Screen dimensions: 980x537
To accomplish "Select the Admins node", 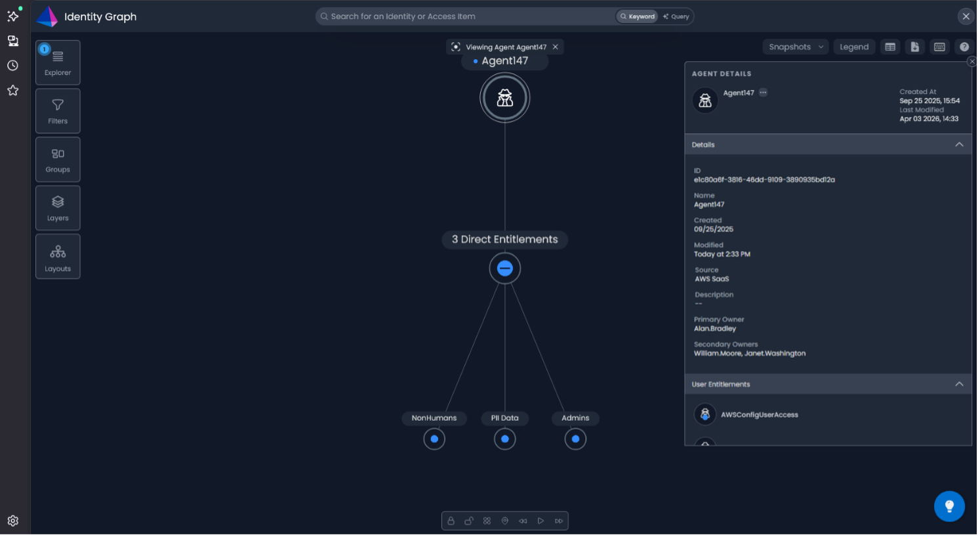I will click(x=575, y=439).
